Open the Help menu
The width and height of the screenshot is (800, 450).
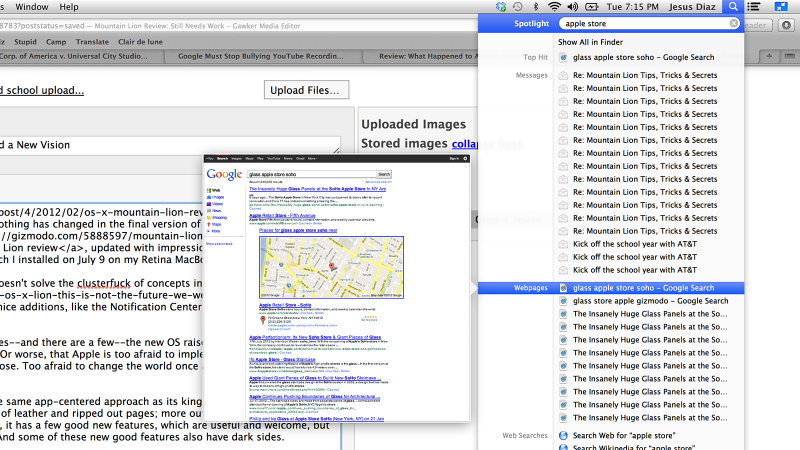(x=69, y=7)
